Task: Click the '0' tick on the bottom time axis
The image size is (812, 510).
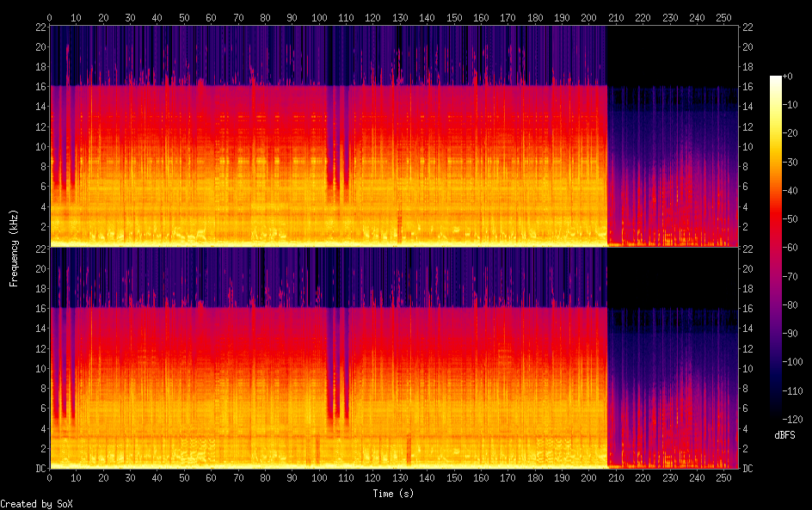Action: point(49,478)
